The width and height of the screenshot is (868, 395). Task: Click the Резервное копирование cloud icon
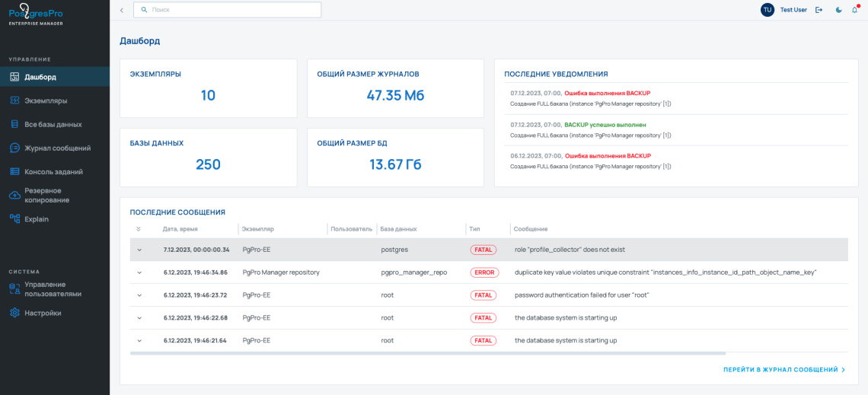tap(15, 195)
